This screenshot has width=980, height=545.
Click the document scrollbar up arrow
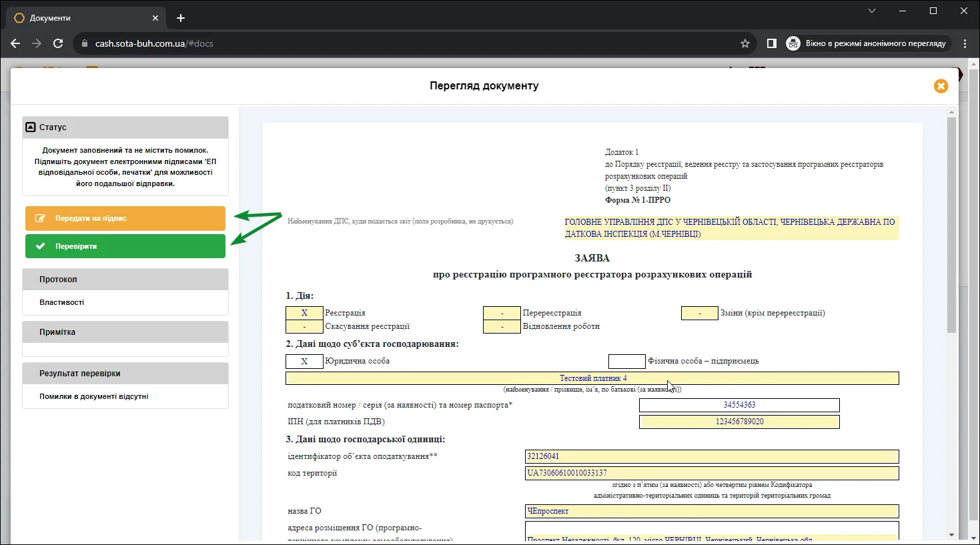point(951,112)
